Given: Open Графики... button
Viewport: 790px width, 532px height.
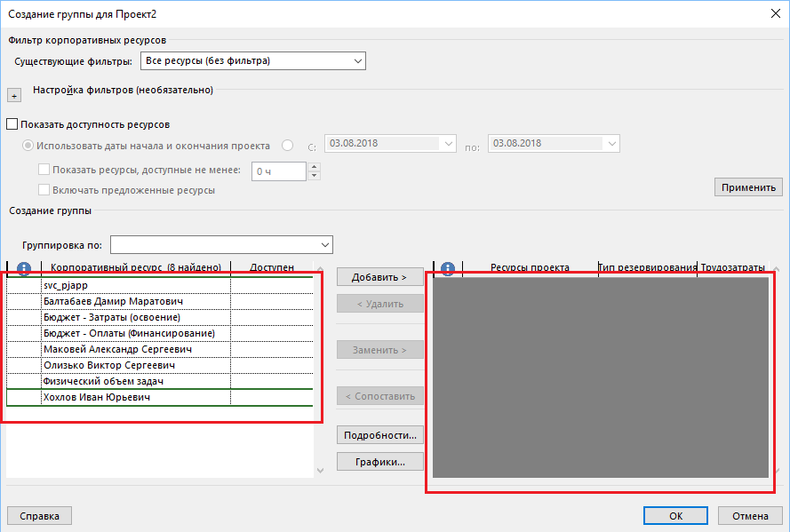Looking at the screenshot, I should [x=379, y=462].
